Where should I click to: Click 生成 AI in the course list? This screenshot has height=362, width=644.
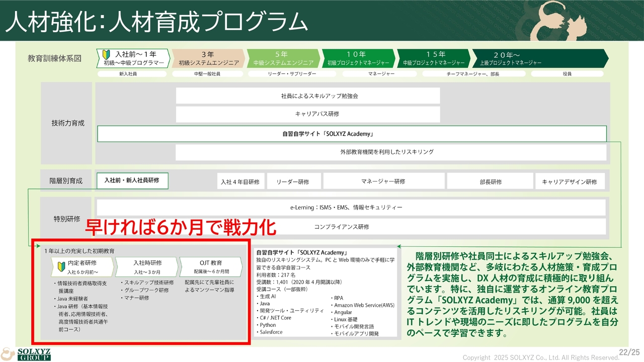267,297
